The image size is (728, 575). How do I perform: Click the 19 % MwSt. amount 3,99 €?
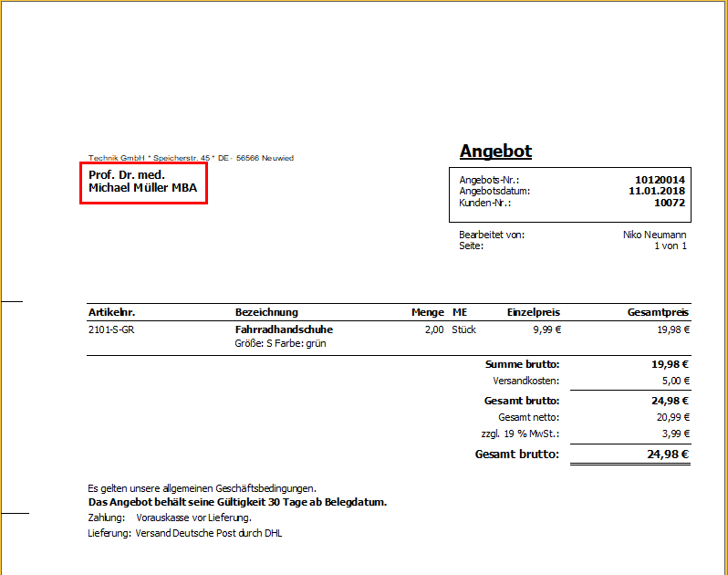pos(674,434)
